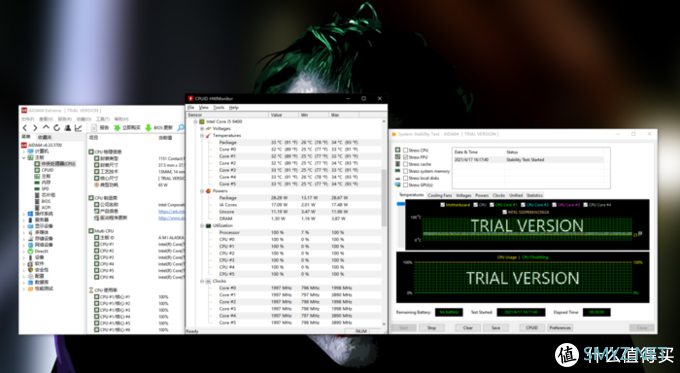The image size is (680, 373).
Task: Open Preferences in Stability Test
Action: tap(560, 327)
